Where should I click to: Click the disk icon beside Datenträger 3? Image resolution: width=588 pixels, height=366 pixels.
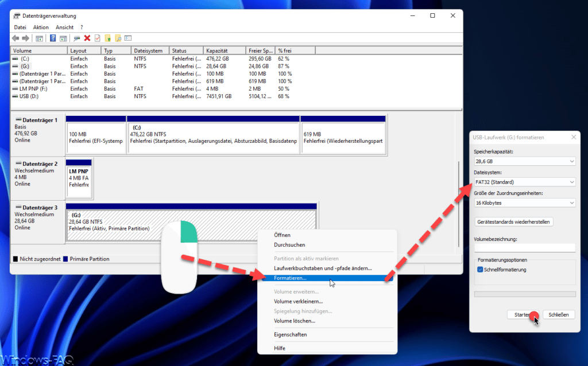point(18,208)
